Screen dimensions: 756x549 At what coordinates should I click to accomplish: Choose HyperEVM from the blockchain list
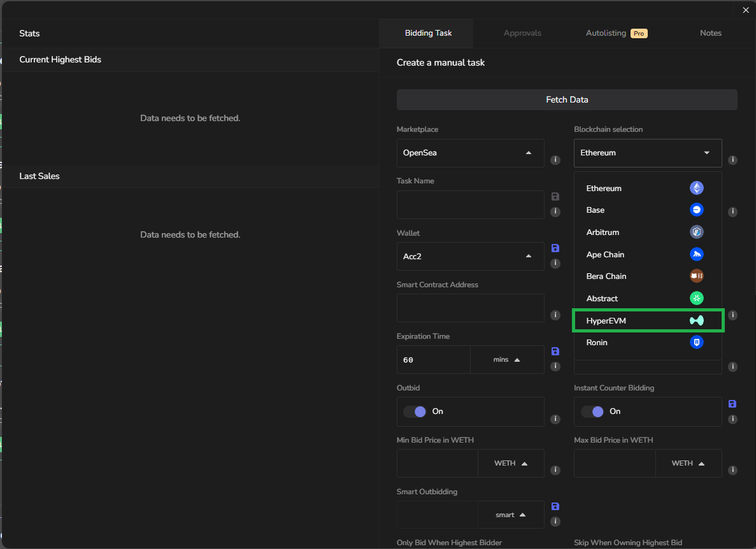pyautogui.click(x=648, y=320)
